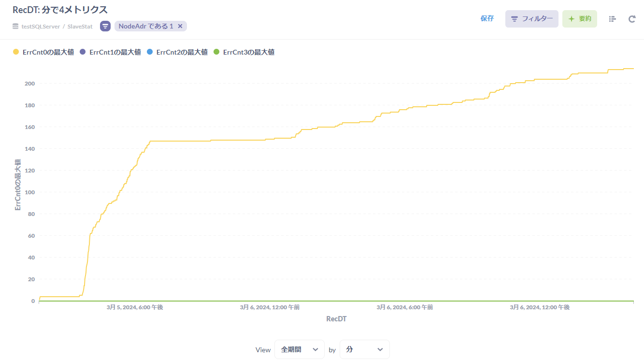Click 保存 to save the question
The height and width of the screenshot is (360, 644).
[x=487, y=18]
